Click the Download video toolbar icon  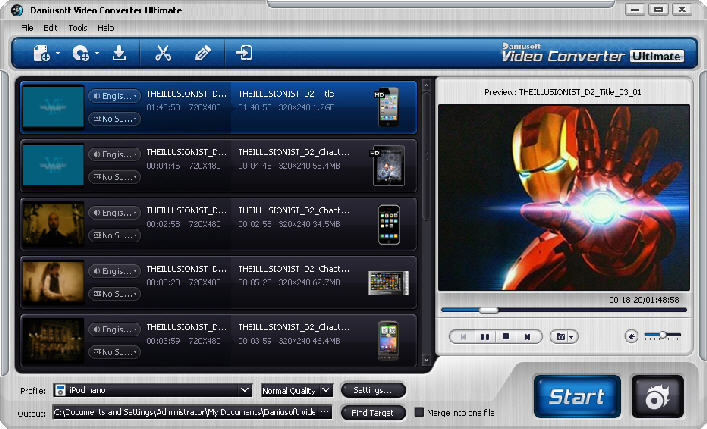119,53
